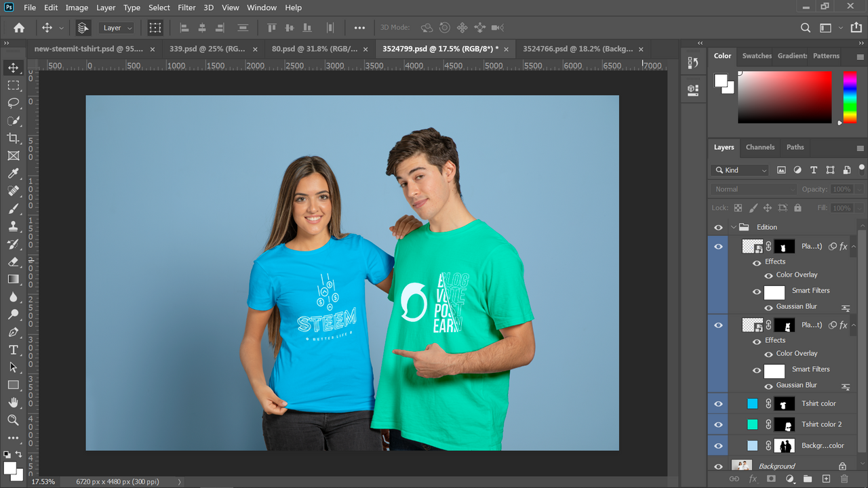Click the foreground color swatch in toolbar

[9, 468]
